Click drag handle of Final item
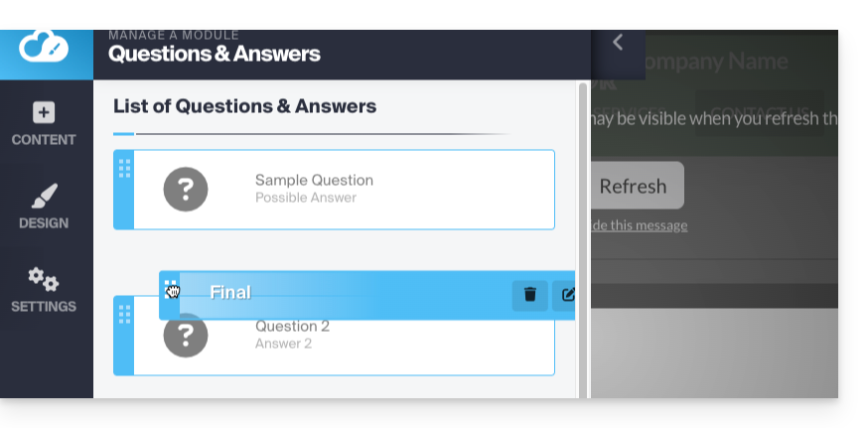 [171, 290]
